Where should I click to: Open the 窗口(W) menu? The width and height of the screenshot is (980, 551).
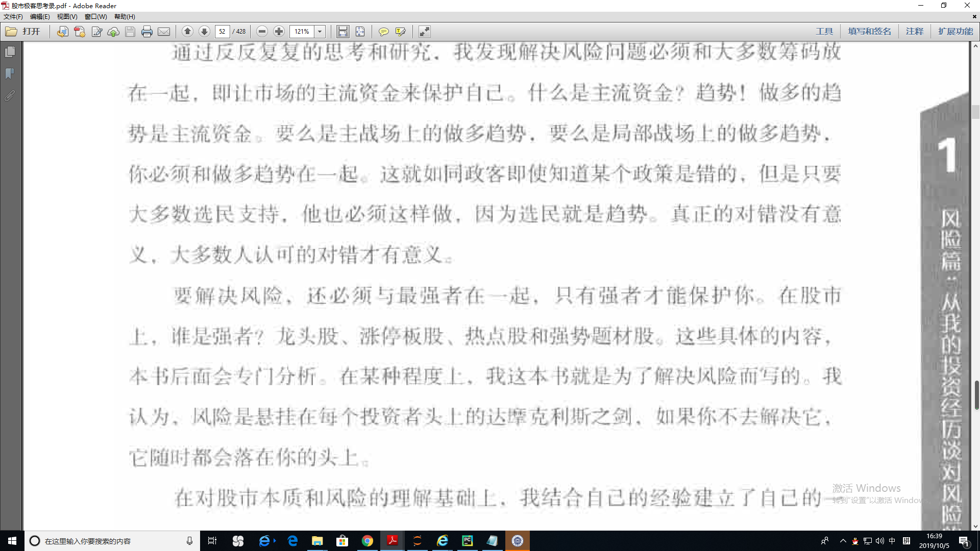(x=95, y=17)
